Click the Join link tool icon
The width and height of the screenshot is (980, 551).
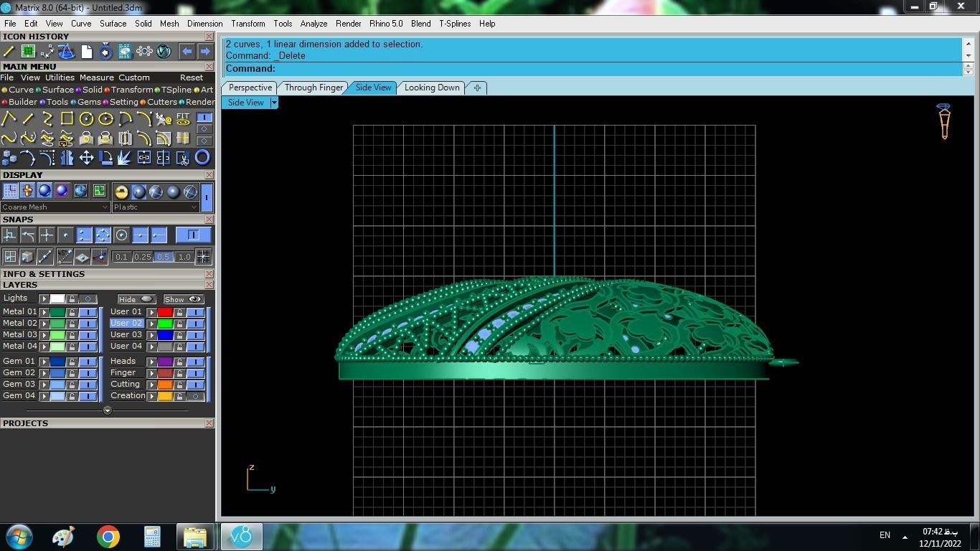(144, 157)
